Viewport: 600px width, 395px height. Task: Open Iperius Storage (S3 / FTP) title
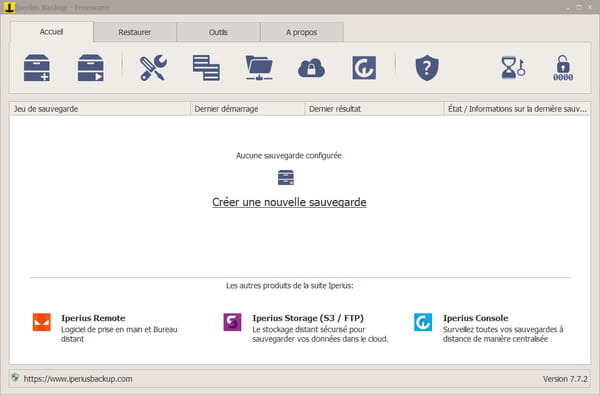(308, 318)
